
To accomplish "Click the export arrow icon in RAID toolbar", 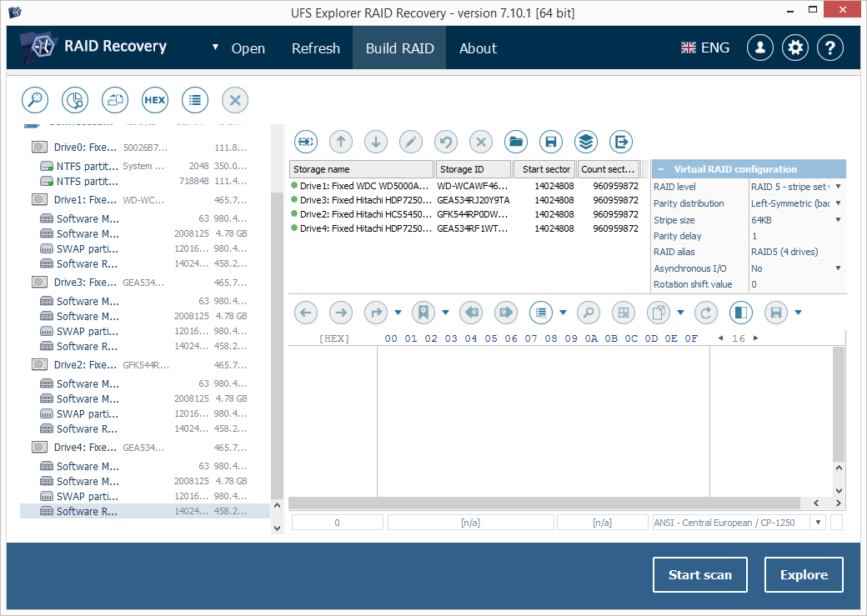I will pos(621,142).
